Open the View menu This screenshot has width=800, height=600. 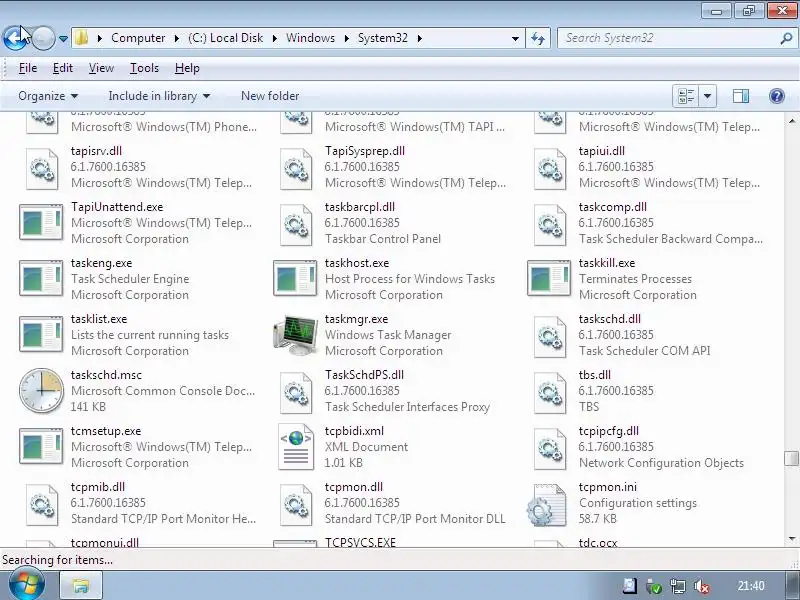pos(101,68)
